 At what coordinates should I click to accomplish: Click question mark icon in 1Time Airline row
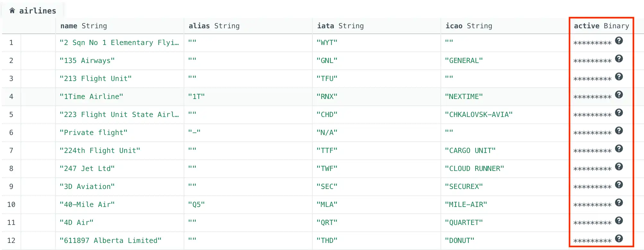[x=619, y=95]
